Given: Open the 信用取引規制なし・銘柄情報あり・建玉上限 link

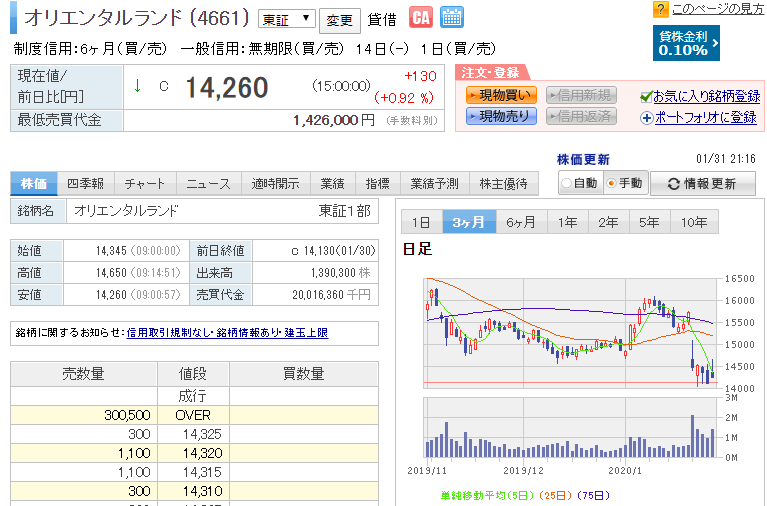Looking at the screenshot, I should pyautogui.click(x=227, y=333).
